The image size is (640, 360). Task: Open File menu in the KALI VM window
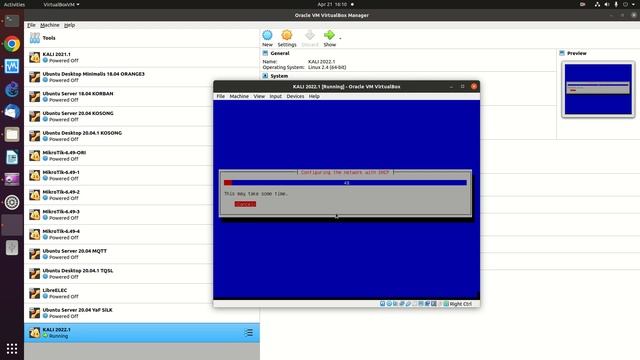tap(220, 96)
